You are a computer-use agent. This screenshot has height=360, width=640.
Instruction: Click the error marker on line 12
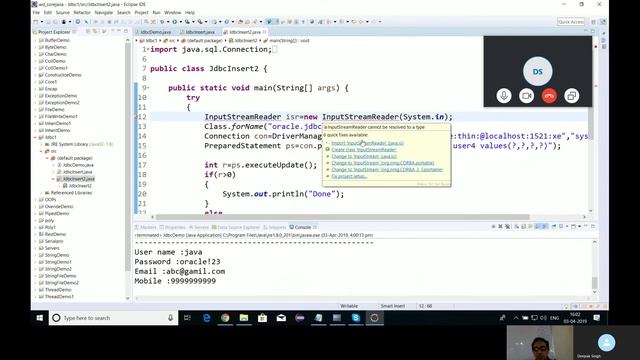pos(136,117)
